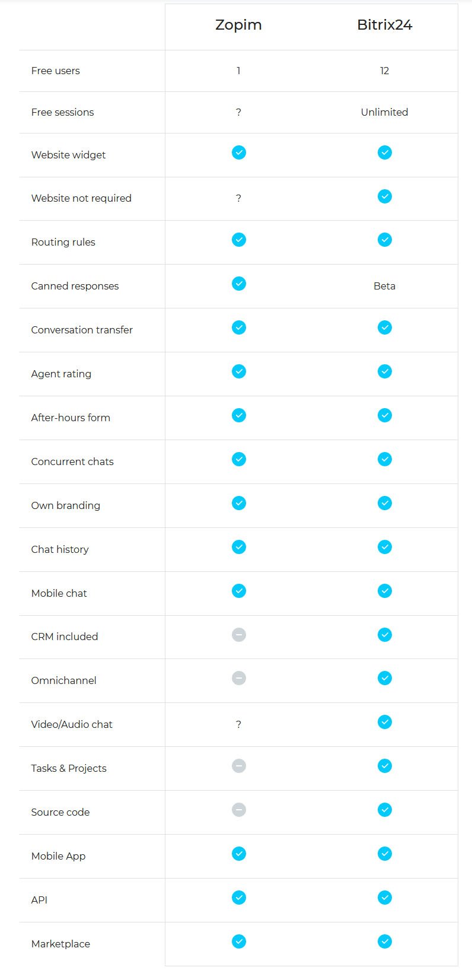Click the Own branding row label
The width and height of the screenshot is (472, 980).
click(x=65, y=505)
